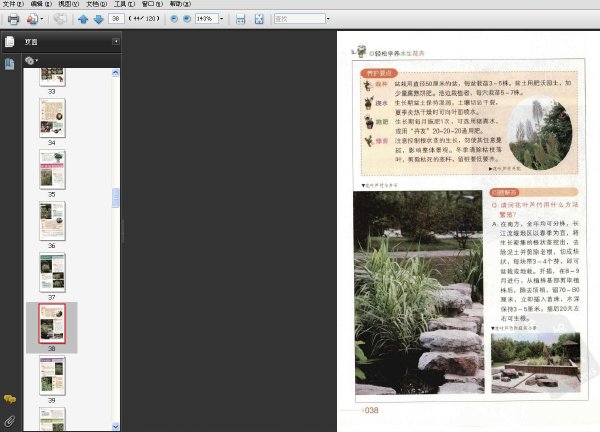
Task: Click the page count text (44 / 120)
Action: click(x=144, y=18)
